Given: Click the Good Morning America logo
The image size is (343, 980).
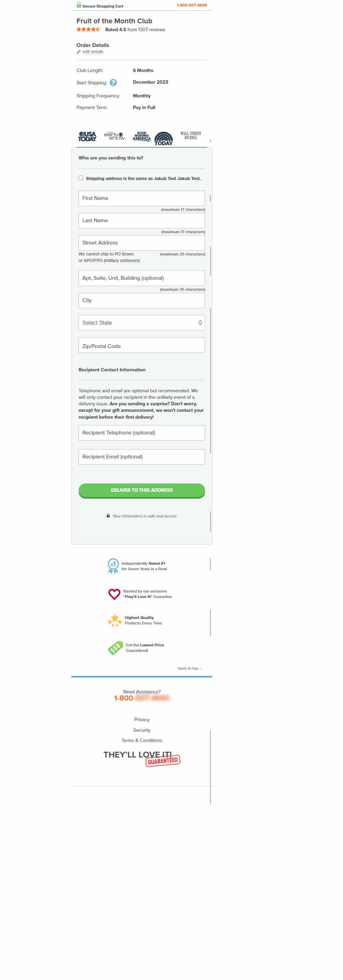Looking at the screenshot, I should (x=142, y=136).
